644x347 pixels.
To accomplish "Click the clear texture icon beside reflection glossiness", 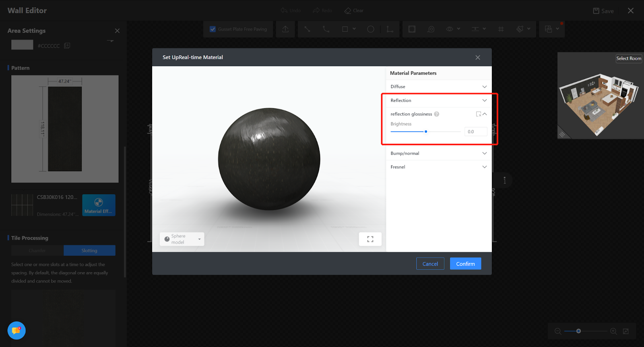I will pos(478,114).
